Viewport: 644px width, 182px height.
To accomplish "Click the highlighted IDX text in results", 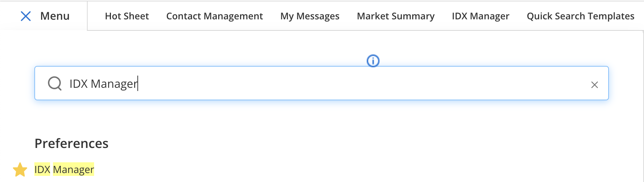I will point(42,169).
